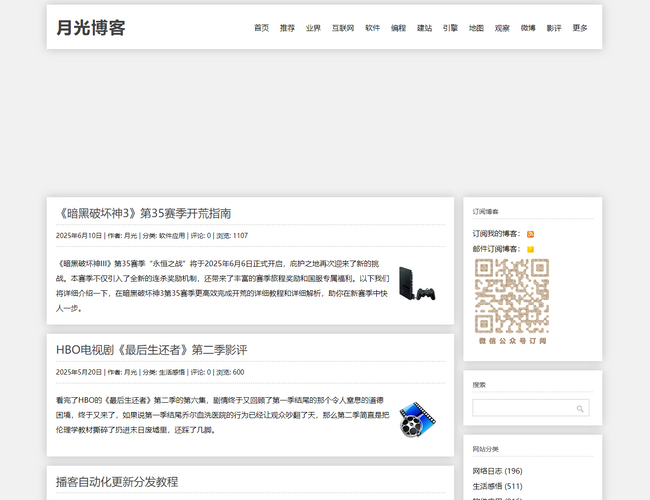
Task: Select 推荐 in the top navigation
Action: point(287,28)
